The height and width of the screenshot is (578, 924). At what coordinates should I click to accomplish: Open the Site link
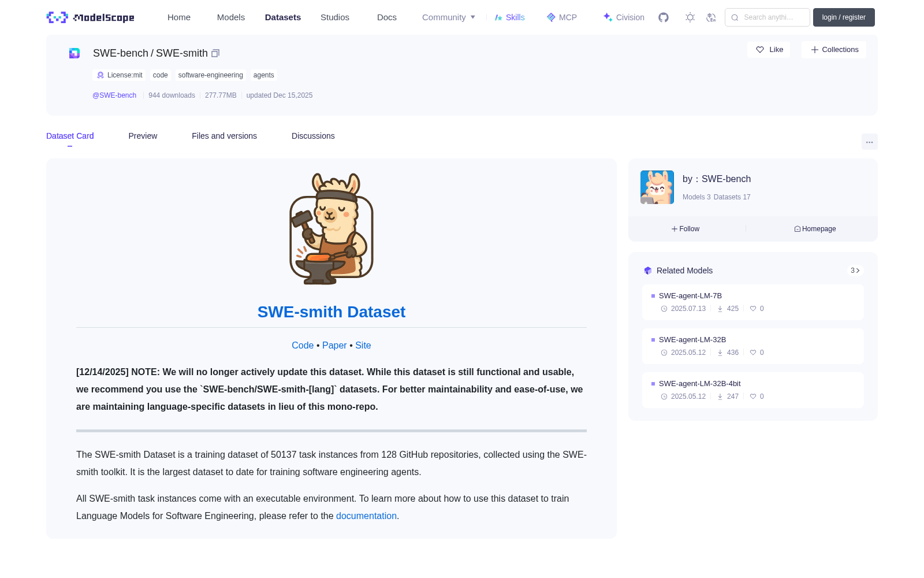pyautogui.click(x=363, y=345)
